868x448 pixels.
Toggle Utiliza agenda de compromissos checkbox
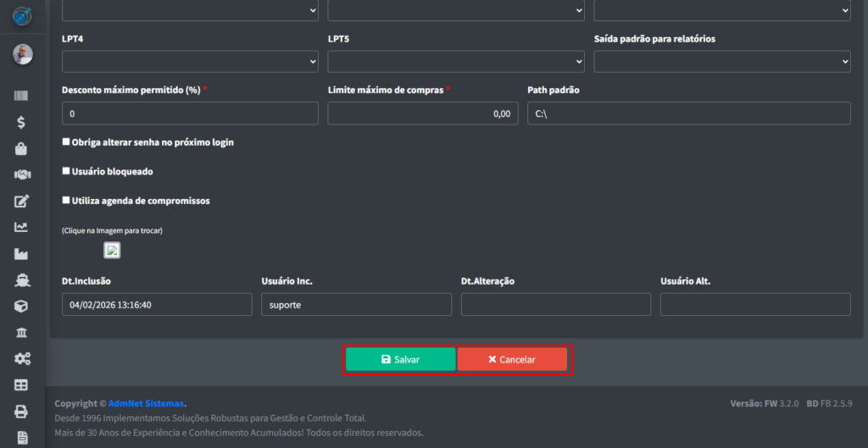point(66,201)
